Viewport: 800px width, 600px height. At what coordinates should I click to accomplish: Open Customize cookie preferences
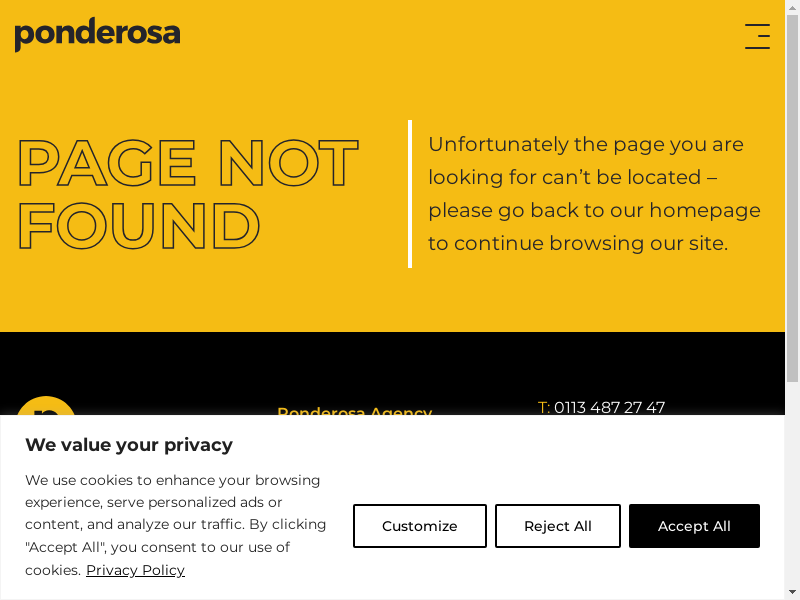tap(419, 526)
